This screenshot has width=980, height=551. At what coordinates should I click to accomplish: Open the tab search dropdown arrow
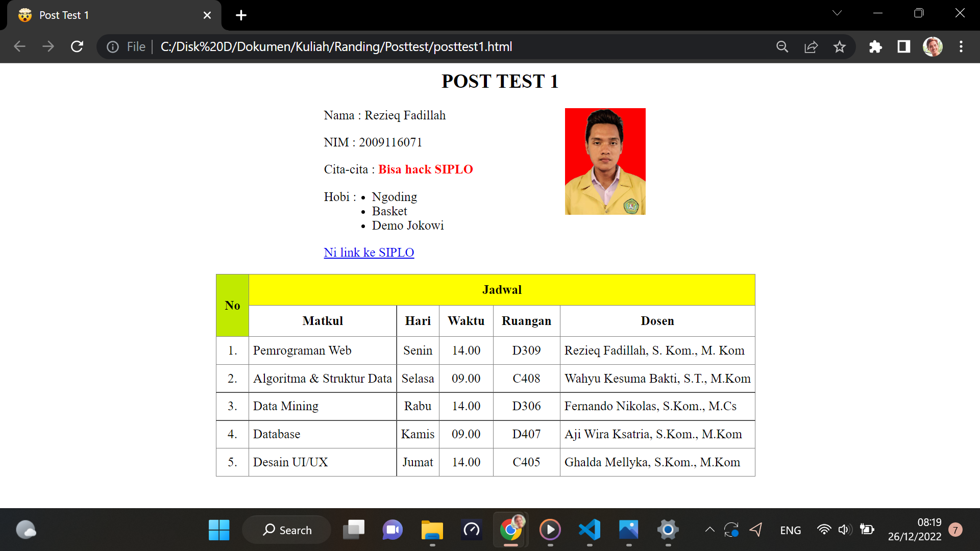click(837, 12)
